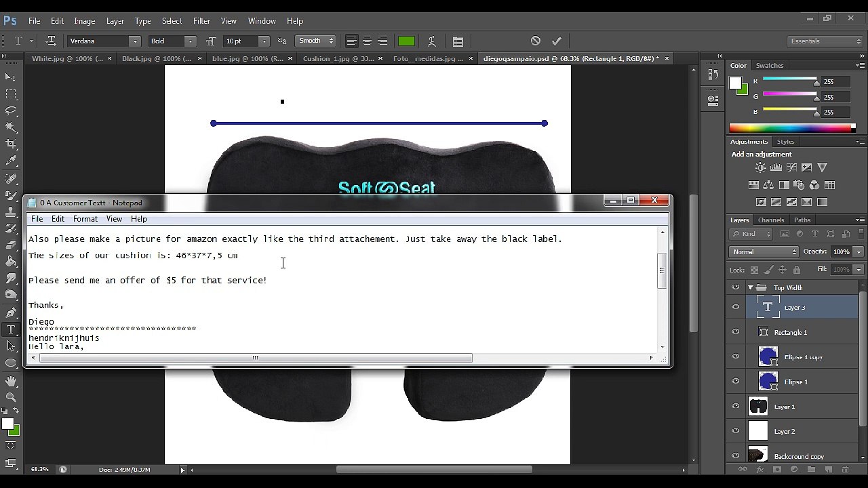
Task: Open the Normal blend mode dropdown
Action: tap(765, 252)
